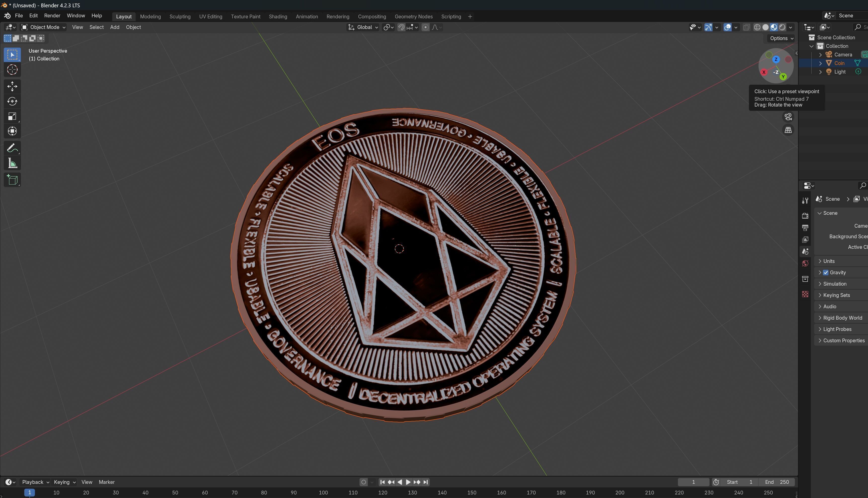Viewport: 868px width, 498px height.
Task: Open the pivot point dropdown
Action: (x=389, y=27)
